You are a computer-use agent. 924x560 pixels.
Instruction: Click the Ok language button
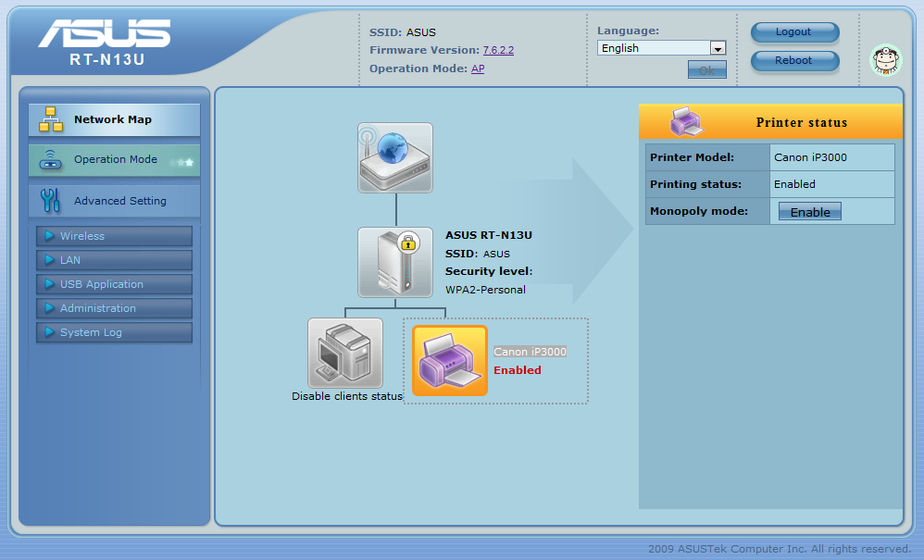click(707, 70)
